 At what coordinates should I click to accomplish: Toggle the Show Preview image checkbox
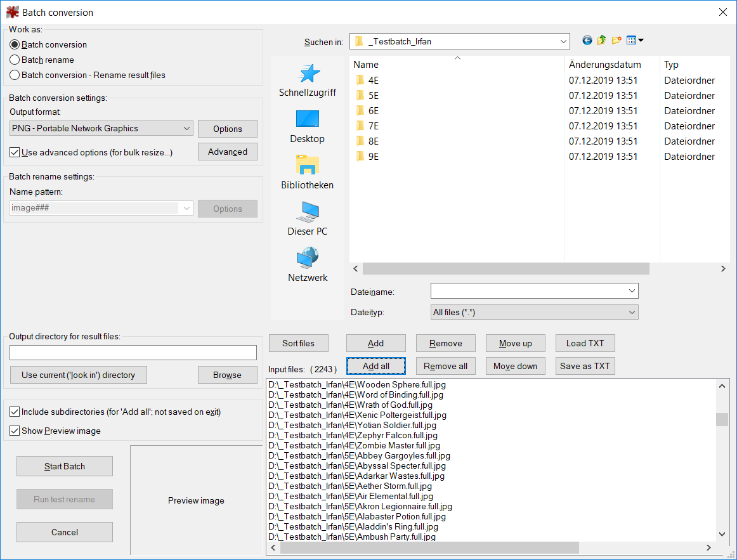(15, 431)
